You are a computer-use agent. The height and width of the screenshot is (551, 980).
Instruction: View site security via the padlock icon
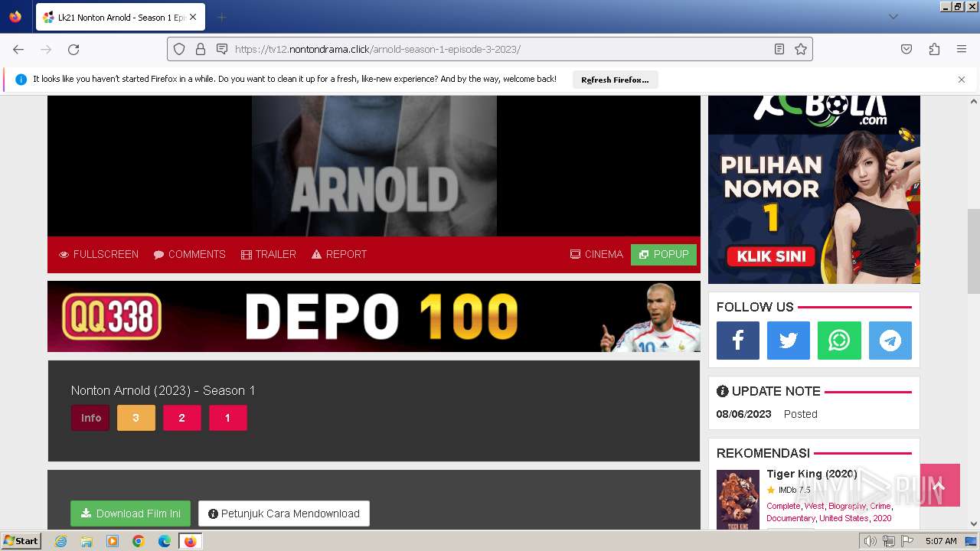coord(201,49)
